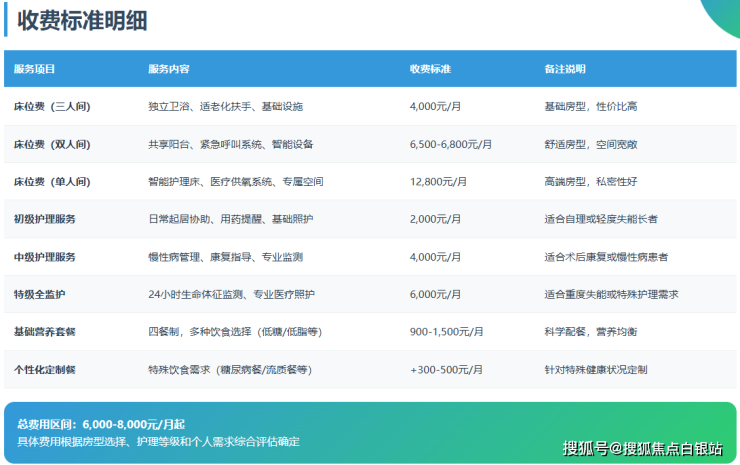Select the 基础营养套餐 row label
This screenshot has width=740, height=465.
click(x=45, y=332)
